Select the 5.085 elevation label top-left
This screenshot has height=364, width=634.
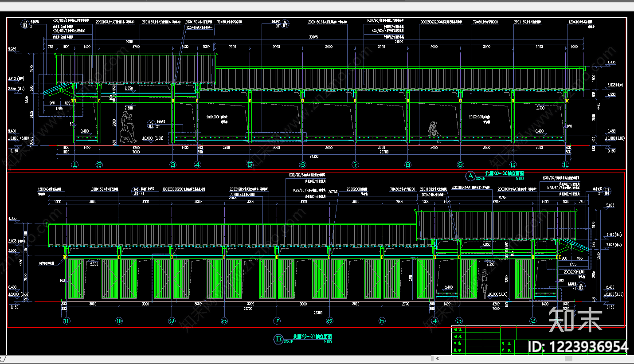(x=12, y=49)
